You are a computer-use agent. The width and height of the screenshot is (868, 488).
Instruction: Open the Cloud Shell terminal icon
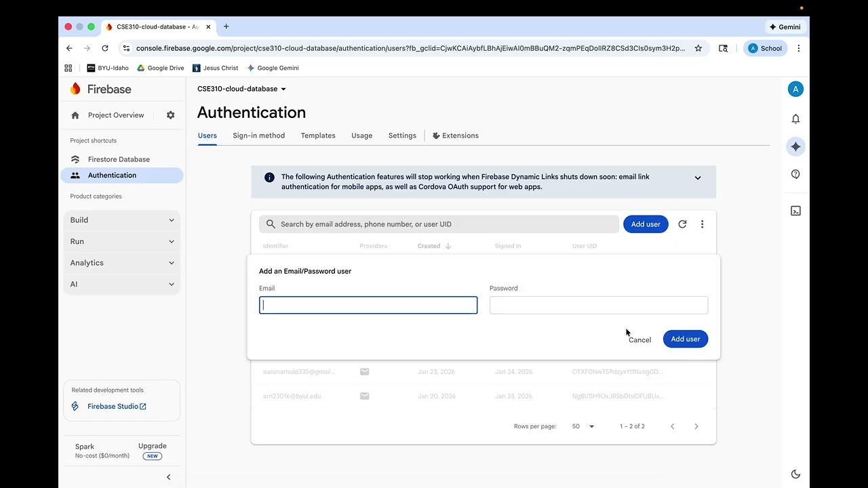[795, 211]
